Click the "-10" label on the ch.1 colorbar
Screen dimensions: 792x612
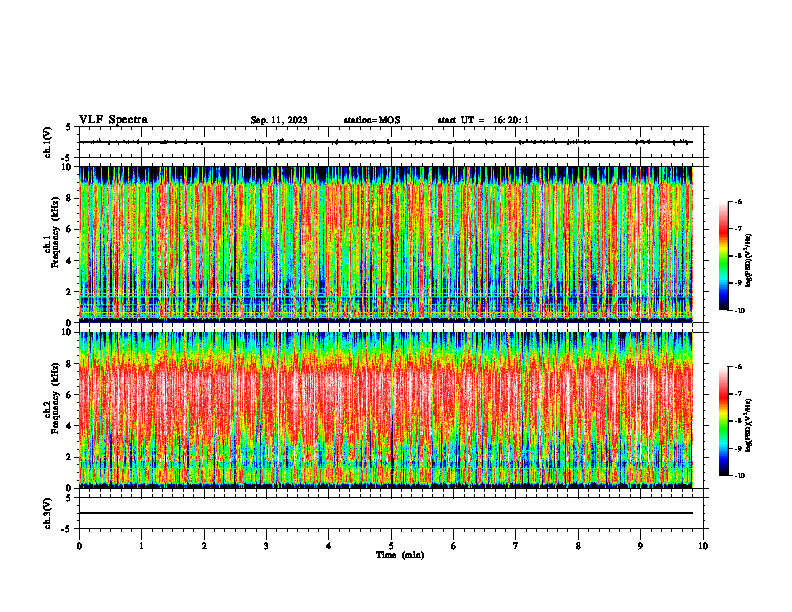[x=739, y=310]
